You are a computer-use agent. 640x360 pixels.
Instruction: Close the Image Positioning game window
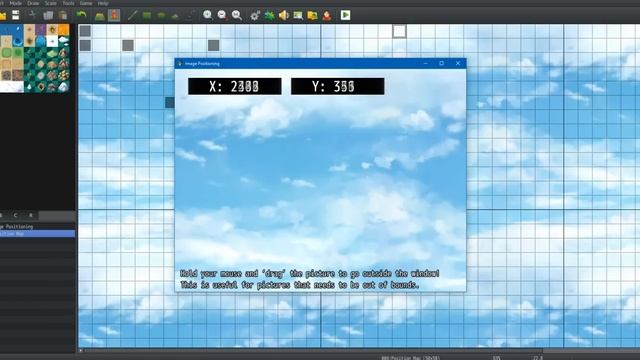click(458, 63)
